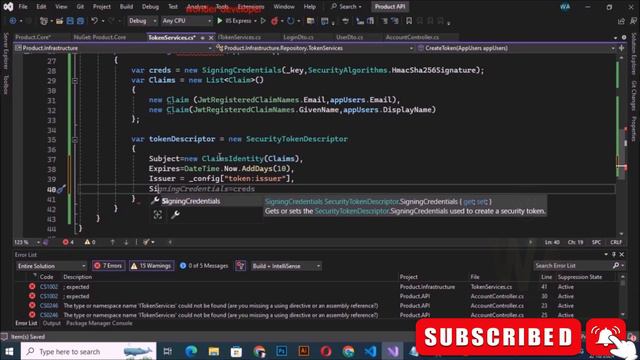Toggle auto-hide pin on Error List panel

(x=613, y=254)
